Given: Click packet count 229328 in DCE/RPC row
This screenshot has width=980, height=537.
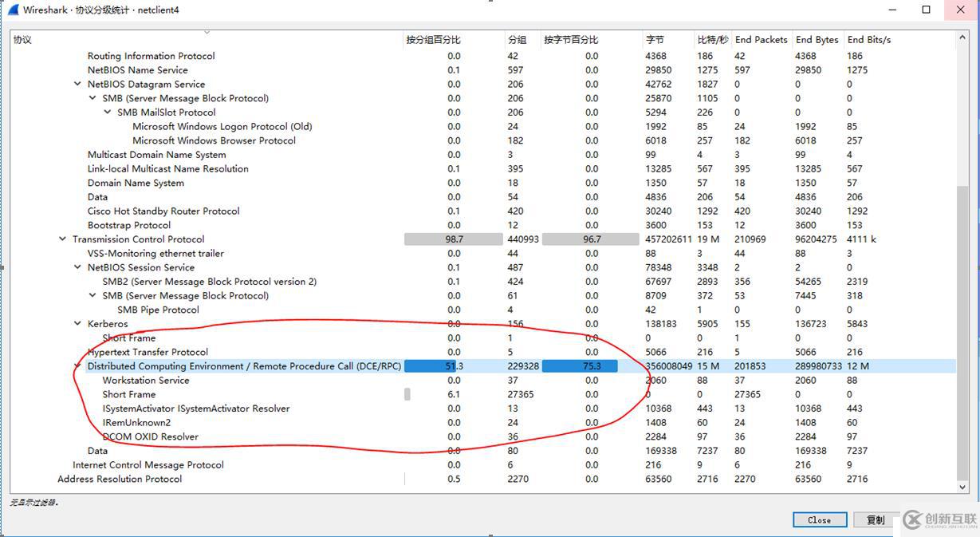Looking at the screenshot, I should [523, 366].
